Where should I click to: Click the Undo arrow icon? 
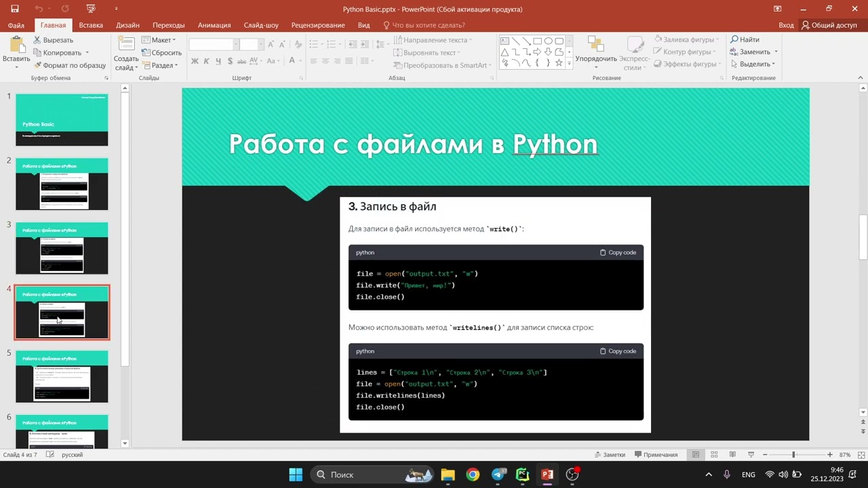tap(39, 9)
